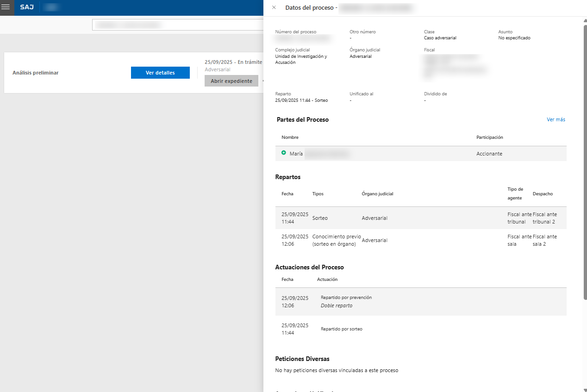The height and width of the screenshot is (392, 587).
Task: Click the Ver detalles button
Action: pos(160,73)
